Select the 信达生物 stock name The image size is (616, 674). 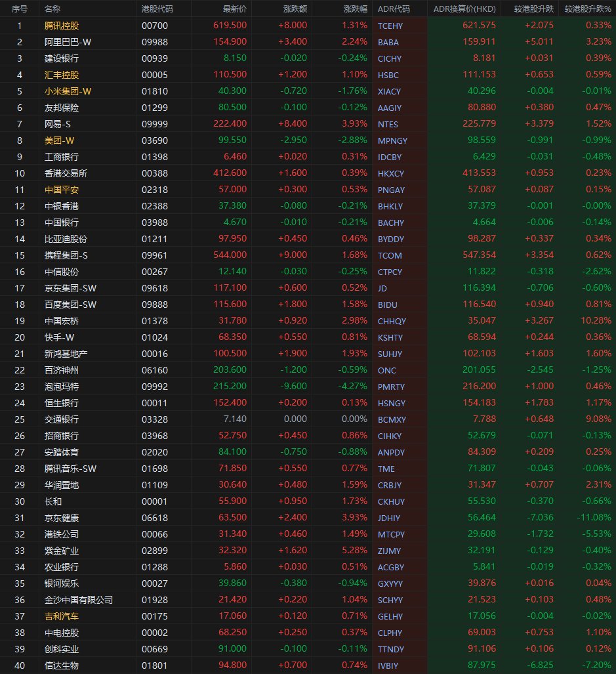click(62, 665)
